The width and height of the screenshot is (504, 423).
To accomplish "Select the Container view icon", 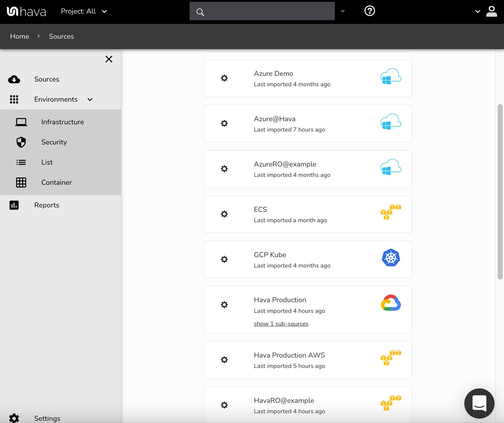I will click(21, 182).
